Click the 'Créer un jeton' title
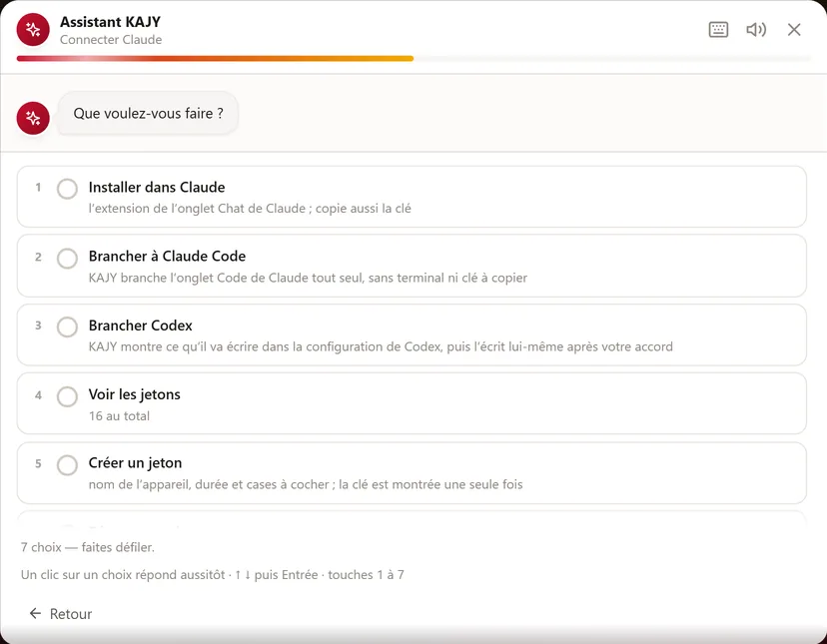 coord(135,463)
